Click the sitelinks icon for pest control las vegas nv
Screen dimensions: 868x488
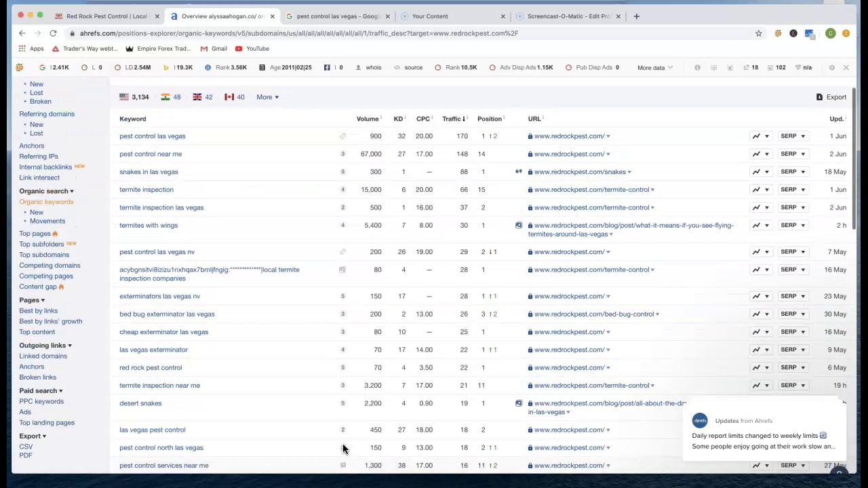(x=342, y=252)
